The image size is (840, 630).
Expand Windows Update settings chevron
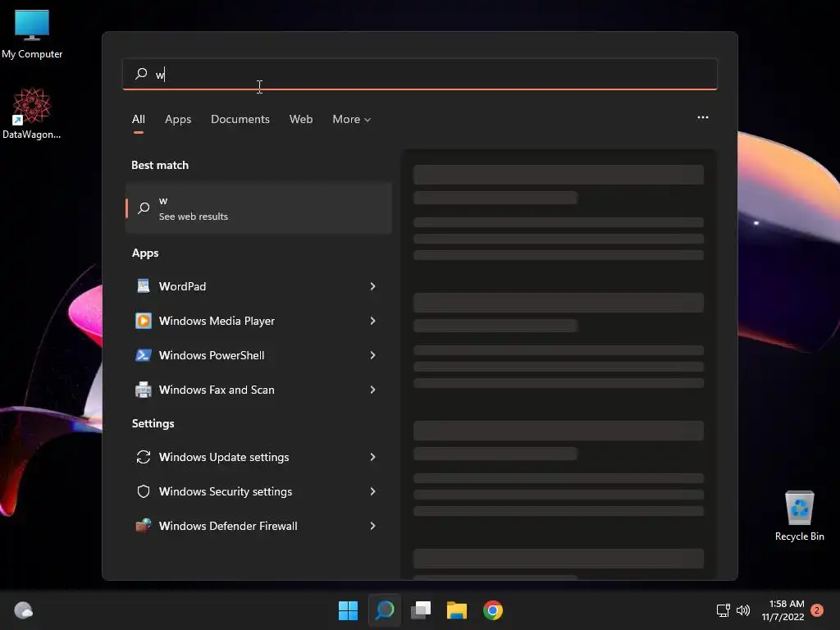click(x=373, y=457)
